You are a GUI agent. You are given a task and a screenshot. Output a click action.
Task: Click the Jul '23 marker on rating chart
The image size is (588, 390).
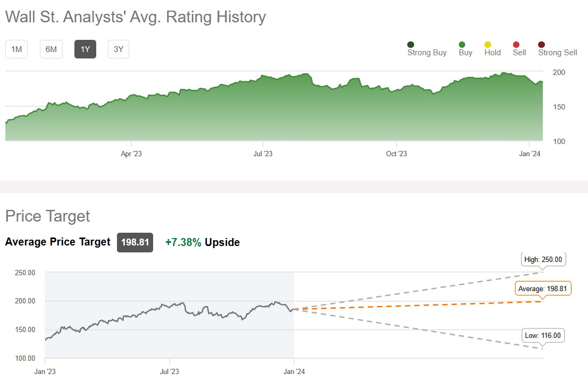(263, 154)
